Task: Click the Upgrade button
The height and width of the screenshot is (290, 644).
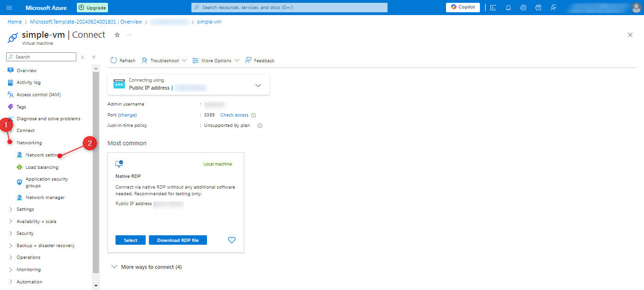Action: click(92, 8)
